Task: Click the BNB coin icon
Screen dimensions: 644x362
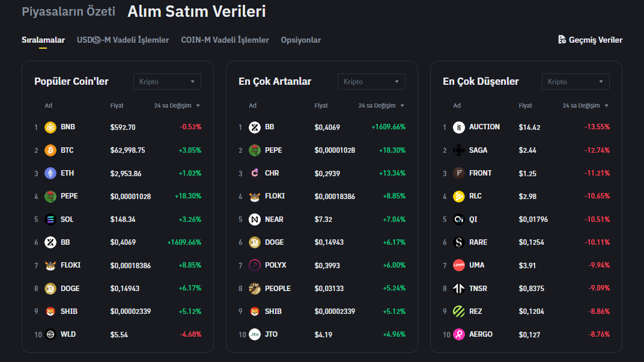Action: coord(50,127)
